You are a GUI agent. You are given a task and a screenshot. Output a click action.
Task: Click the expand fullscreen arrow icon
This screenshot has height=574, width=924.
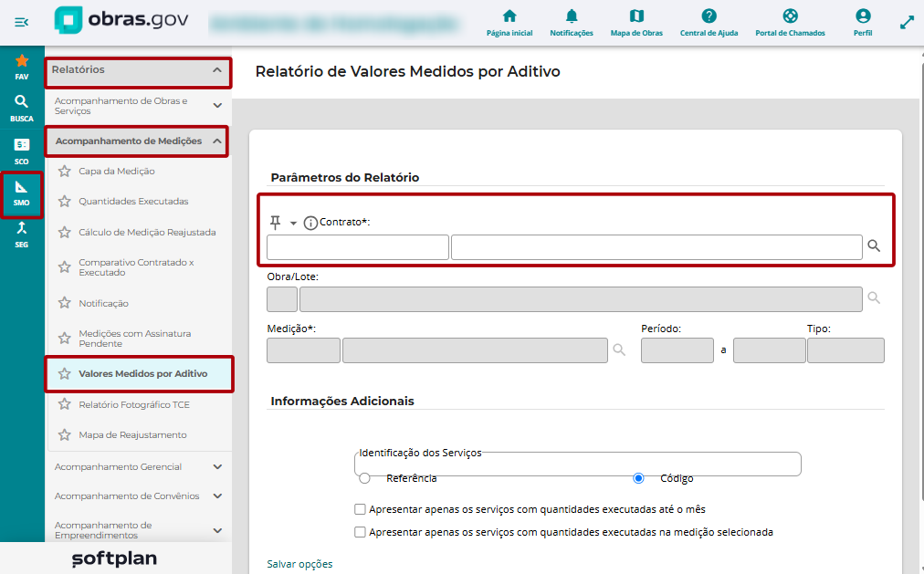click(x=907, y=23)
